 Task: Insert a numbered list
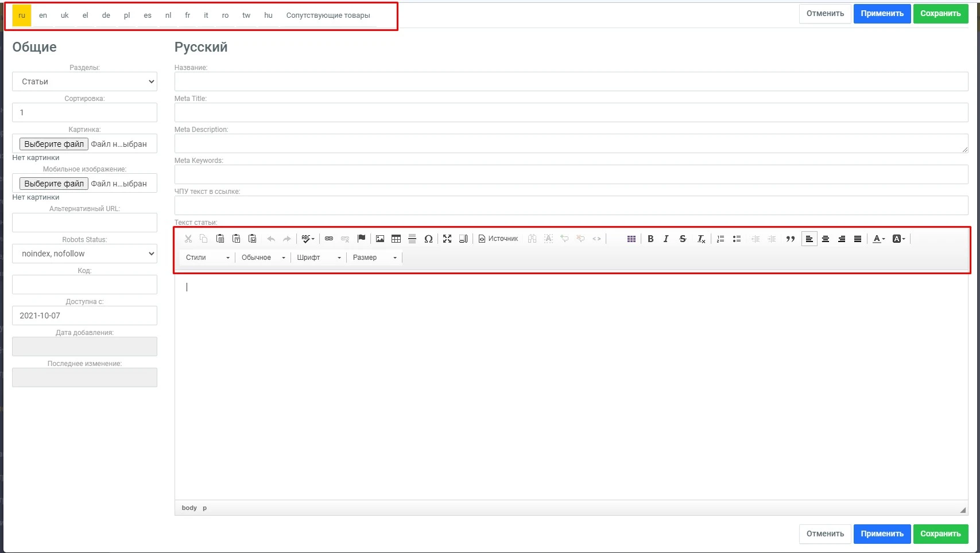point(721,239)
